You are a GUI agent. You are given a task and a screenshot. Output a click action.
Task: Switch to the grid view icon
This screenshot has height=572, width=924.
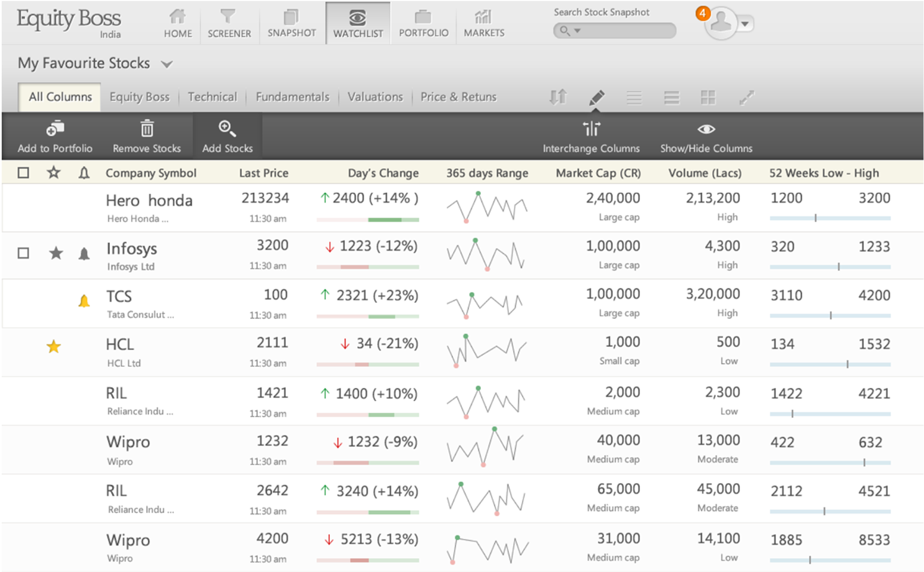[708, 98]
